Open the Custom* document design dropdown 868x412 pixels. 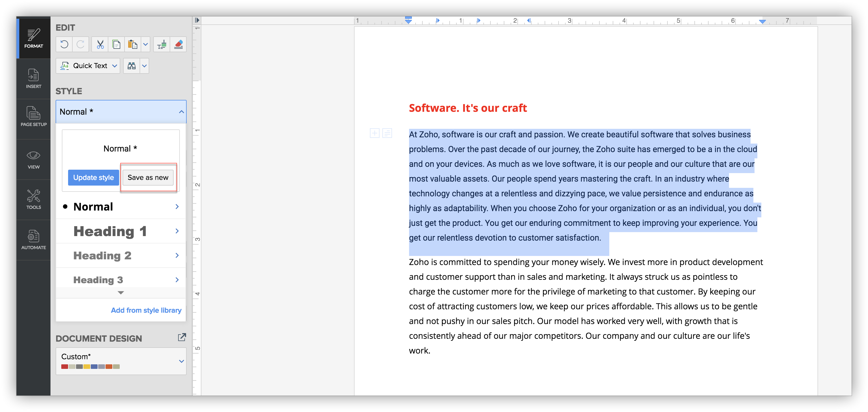121,361
